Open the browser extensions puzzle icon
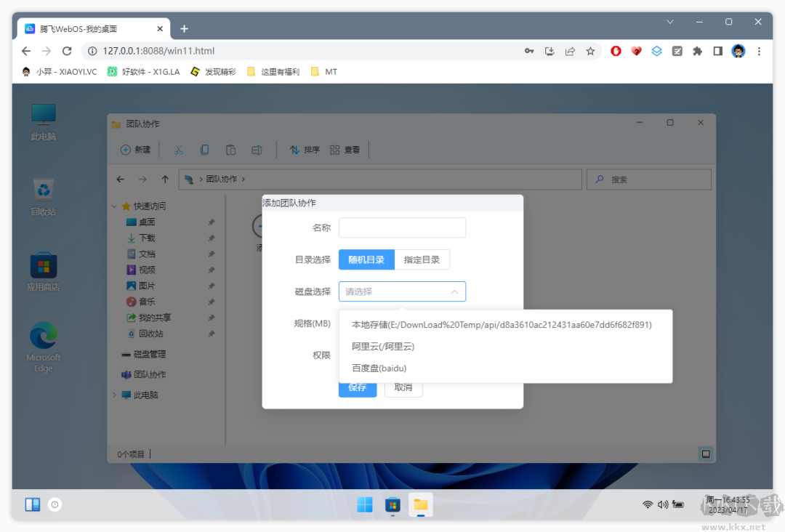Image resolution: width=785 pixels, height=532 pixels. tap(697, 51)
